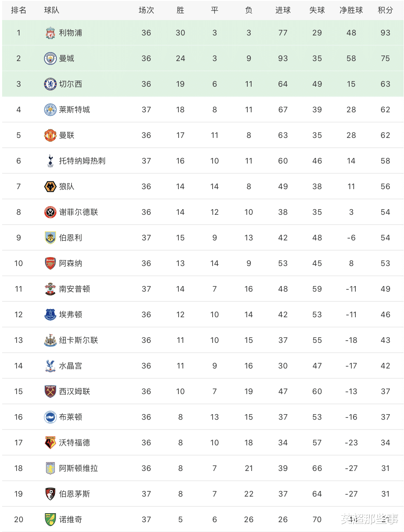Viewport: 404px width, 532px height.
Task: Click the Norwich City canary crest
Action: tap(50, 520)
